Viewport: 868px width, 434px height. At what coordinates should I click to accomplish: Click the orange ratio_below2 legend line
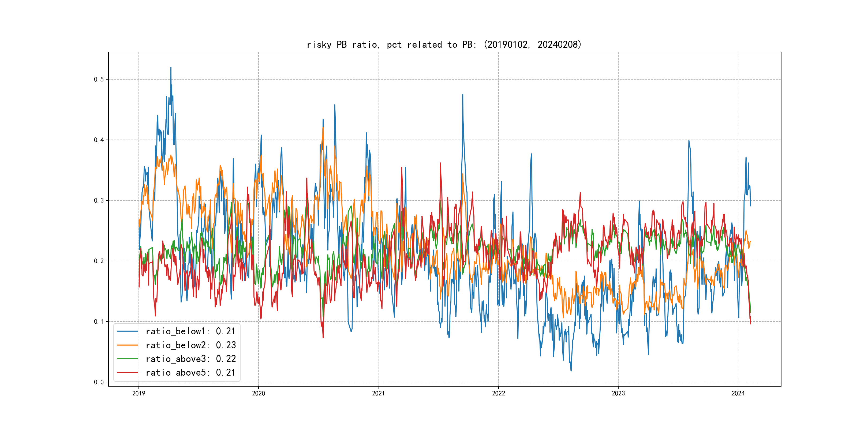[x=127, y=345]
